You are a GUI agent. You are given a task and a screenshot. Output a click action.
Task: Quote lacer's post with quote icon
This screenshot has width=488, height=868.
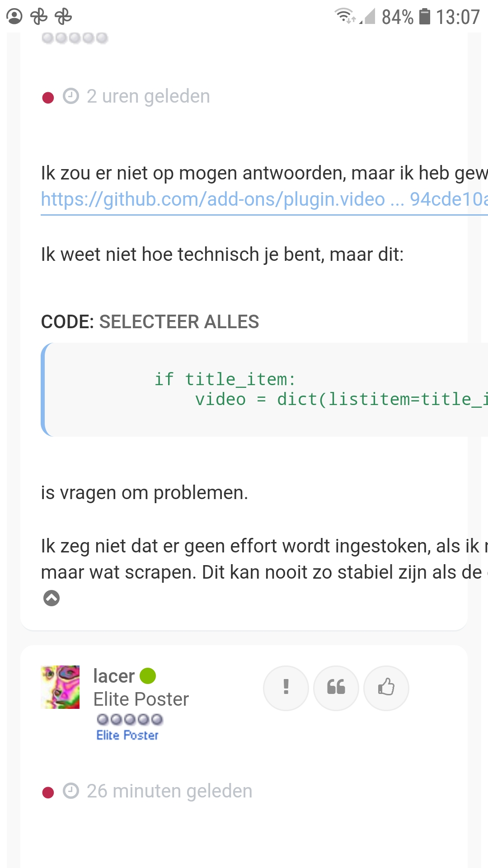click(336, 688)
